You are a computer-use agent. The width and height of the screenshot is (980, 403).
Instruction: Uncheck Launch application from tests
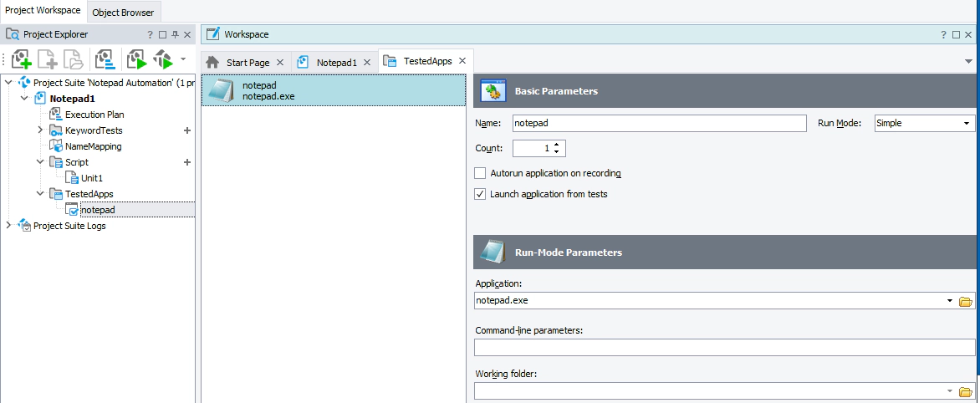point(480,194)
